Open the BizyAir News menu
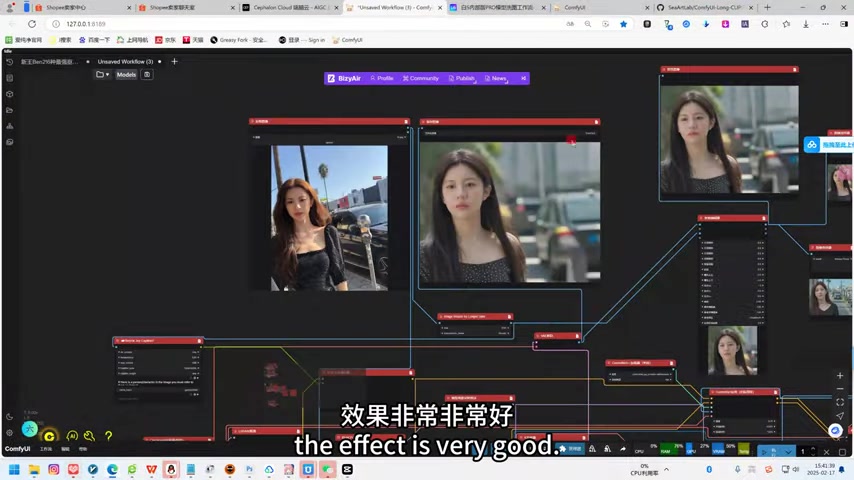This screenshot has height=480, width=854. pos(496,78)
